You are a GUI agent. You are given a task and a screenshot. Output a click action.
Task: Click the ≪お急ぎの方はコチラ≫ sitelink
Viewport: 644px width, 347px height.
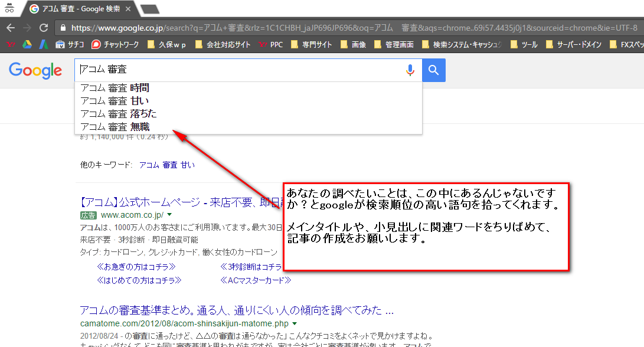point(136,267)
